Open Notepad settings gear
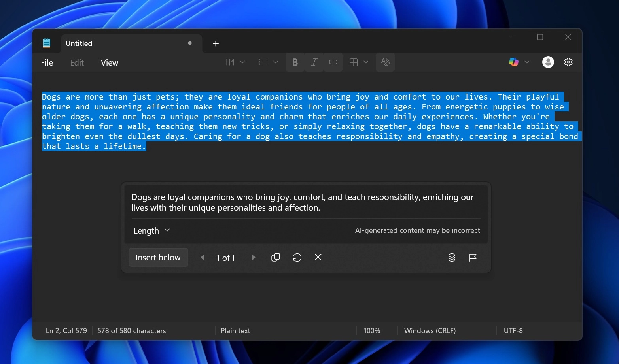 tap(568, 62)
